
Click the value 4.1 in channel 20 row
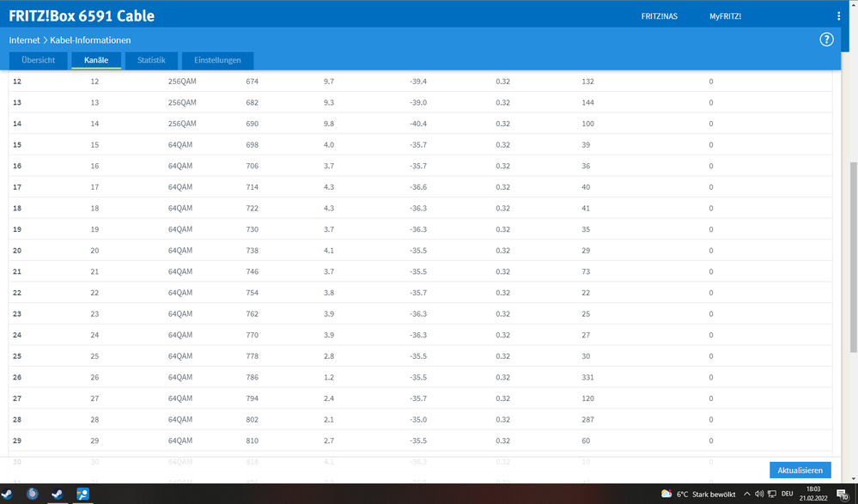click(329, 251)
